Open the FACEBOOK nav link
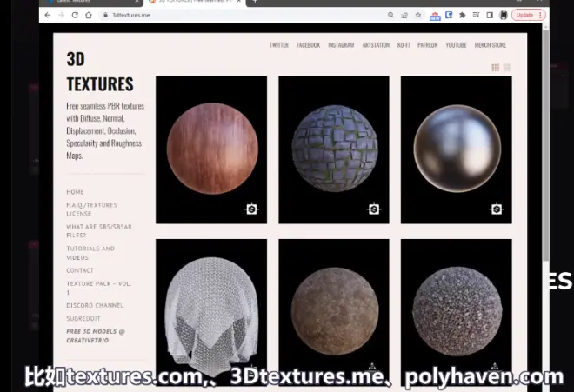 (308, 45)
